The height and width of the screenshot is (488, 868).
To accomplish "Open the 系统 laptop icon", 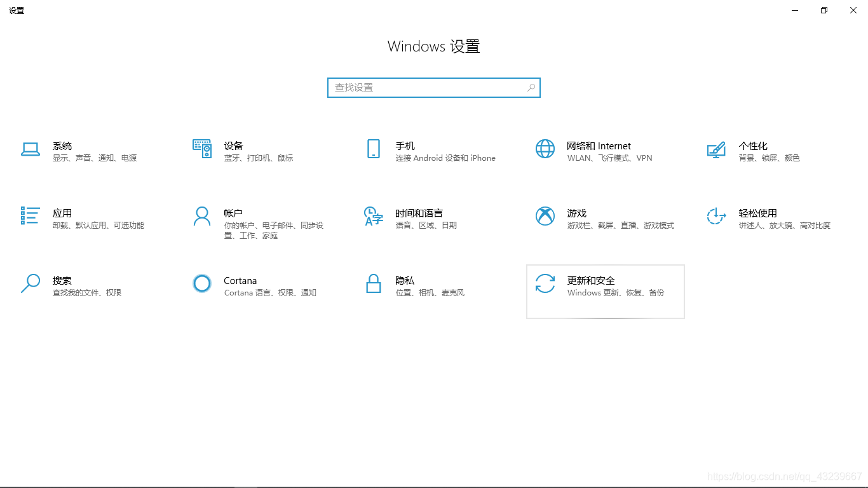I will [x=31, y=149].
